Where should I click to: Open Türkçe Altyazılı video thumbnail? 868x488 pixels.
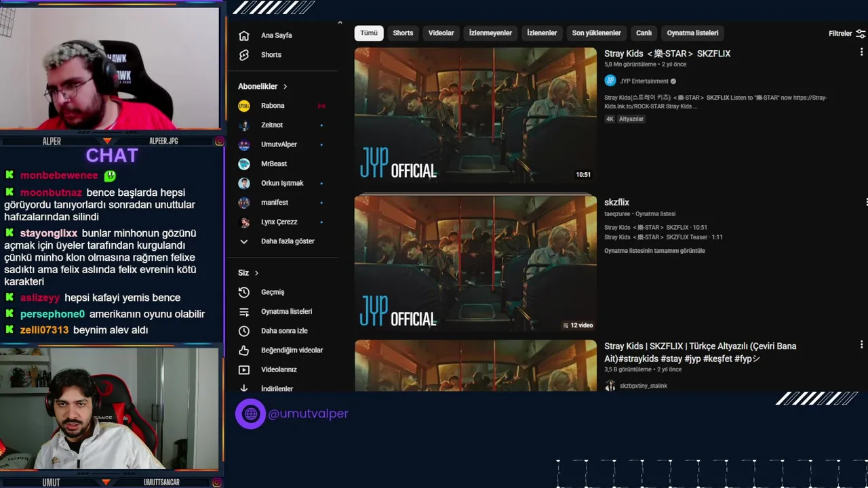pos(475,365)
